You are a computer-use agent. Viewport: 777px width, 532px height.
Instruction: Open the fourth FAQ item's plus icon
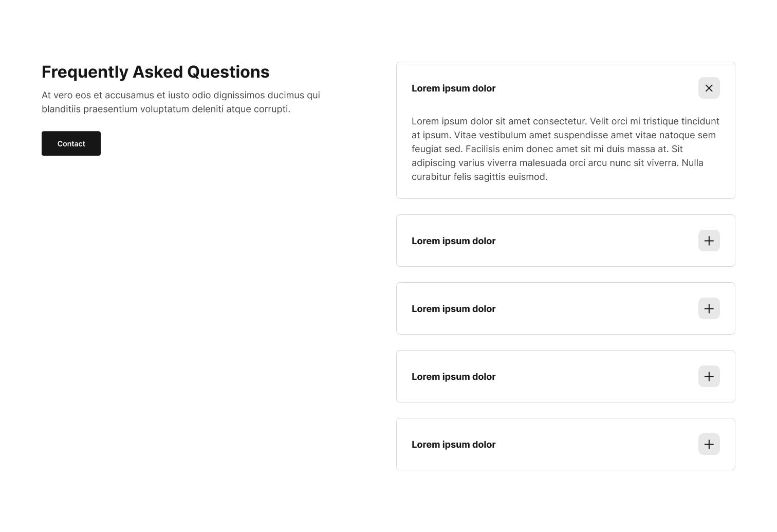click(x=709, y=376)
